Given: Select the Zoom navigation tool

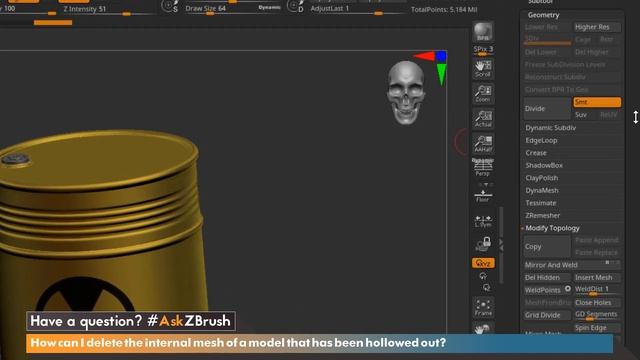Looking at the screenshot, I should [x=483, y=93].
